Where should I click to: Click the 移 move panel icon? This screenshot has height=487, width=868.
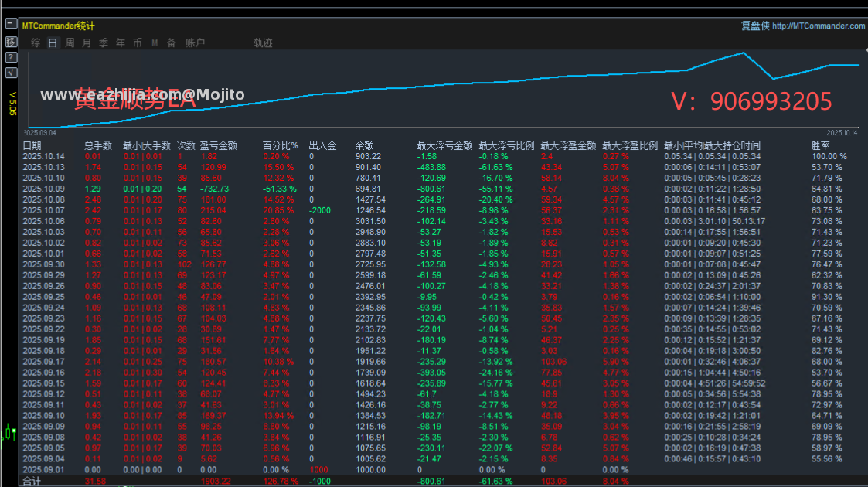(11, 42)
